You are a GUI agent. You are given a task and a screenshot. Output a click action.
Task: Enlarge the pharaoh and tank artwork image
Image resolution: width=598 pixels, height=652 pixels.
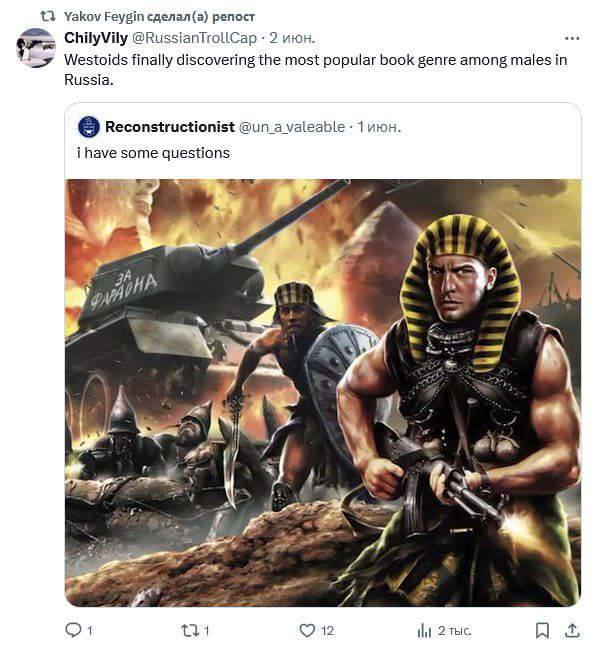[323, 392]
